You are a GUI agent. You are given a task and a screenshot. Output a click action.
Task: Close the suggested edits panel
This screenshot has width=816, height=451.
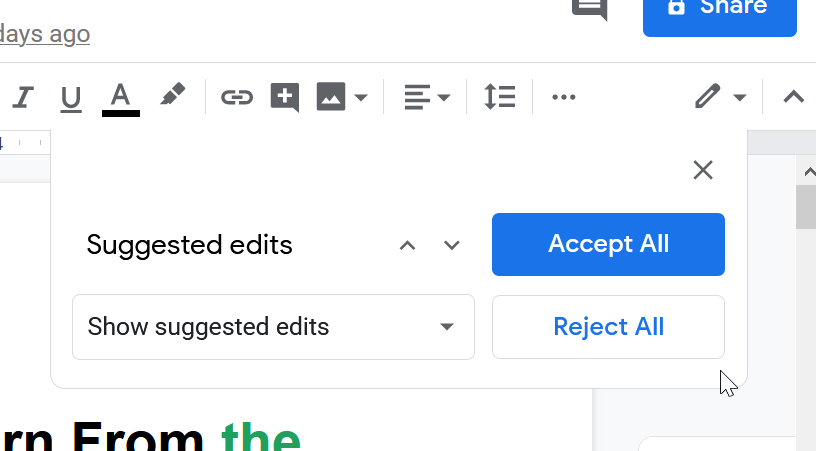click(x=703, y=170)
